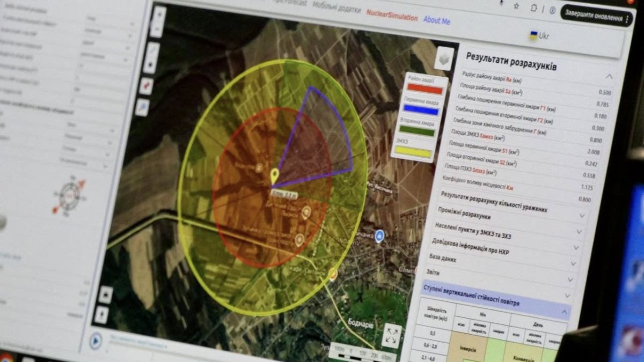Click the yellow location pin on map
Screen dimensions: 644x362
coord(274,175)
